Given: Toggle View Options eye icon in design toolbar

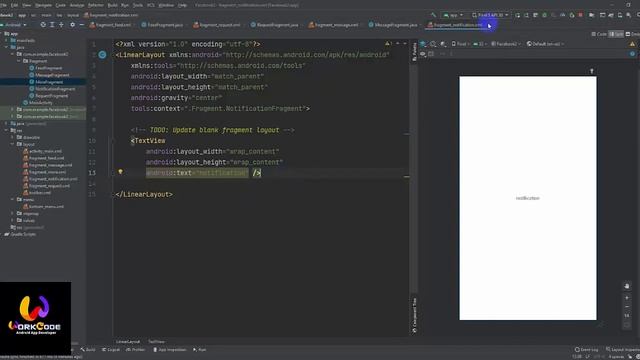Looking at the screenshot, I should (x=423, y=53).
